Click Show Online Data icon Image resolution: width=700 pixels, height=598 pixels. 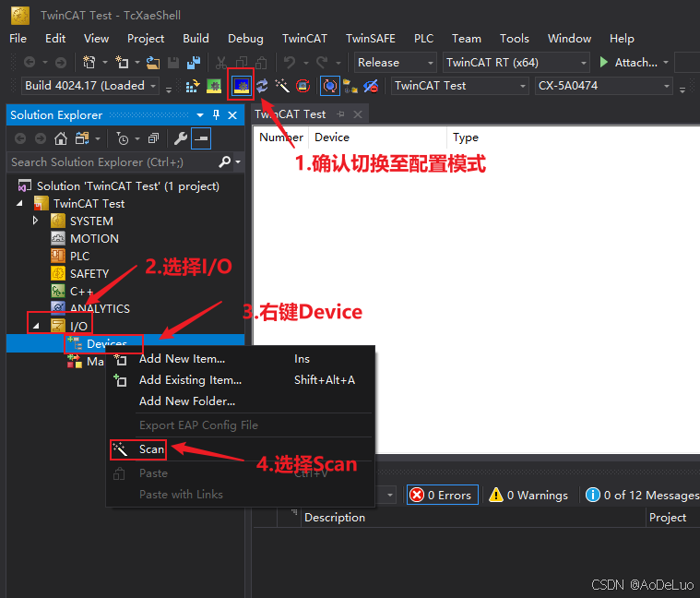(x=330, y=86)
